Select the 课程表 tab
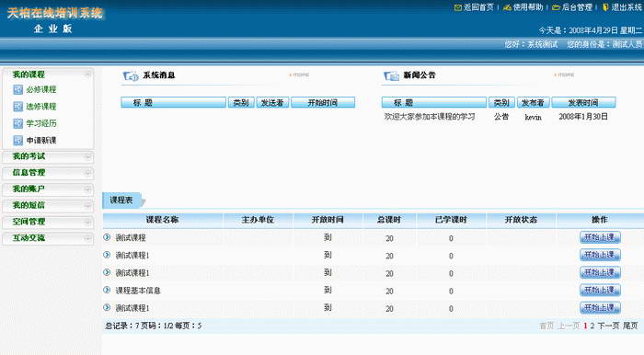The width and height of the screenshot is (644, 355). pos(121,200)
